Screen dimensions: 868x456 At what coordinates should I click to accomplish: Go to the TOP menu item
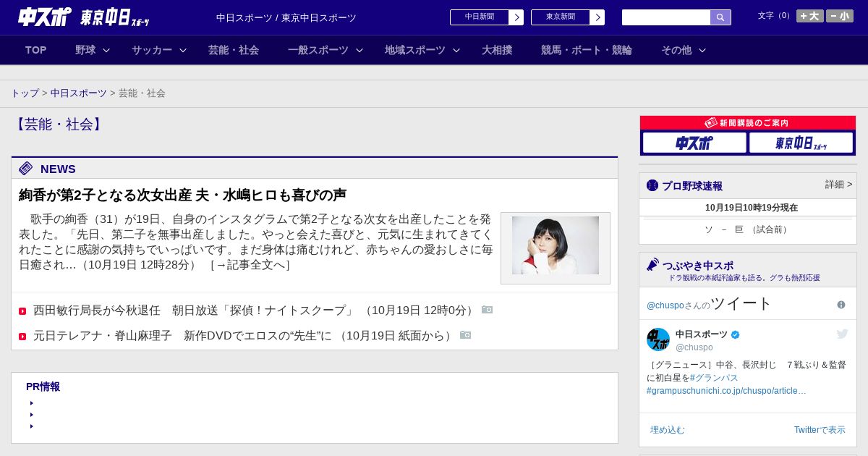point(36,50)
